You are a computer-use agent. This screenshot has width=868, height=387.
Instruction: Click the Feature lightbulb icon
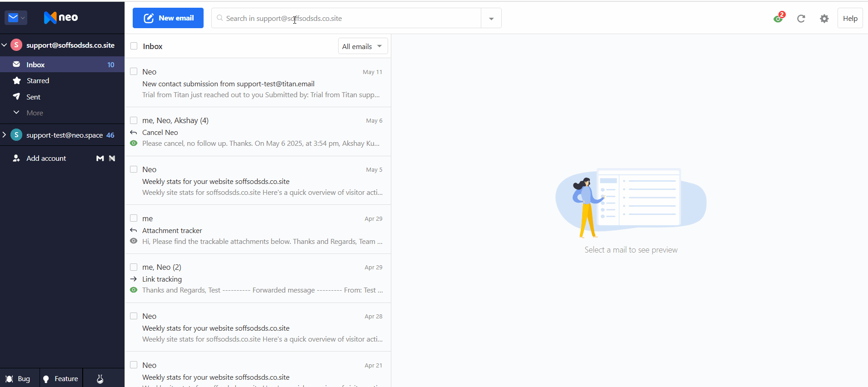click(46, 379)
